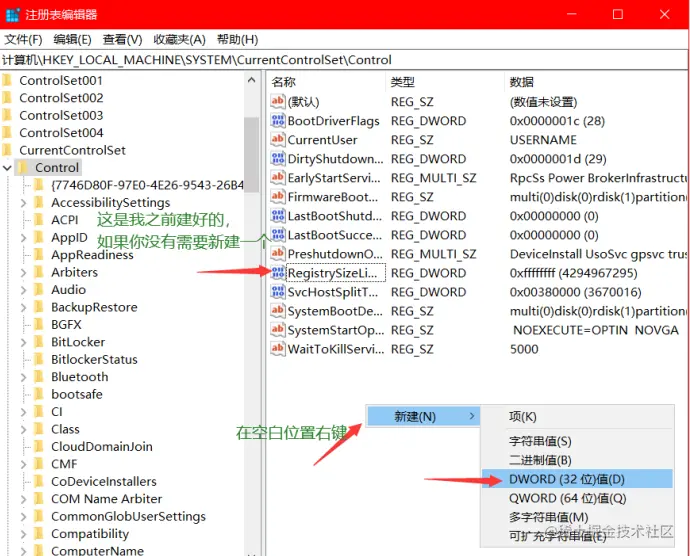The image size is (690, 556).
Task: Click the BootDriverFlags DWORD value icon
Action: pyautogui.click(x=278, y=121)
